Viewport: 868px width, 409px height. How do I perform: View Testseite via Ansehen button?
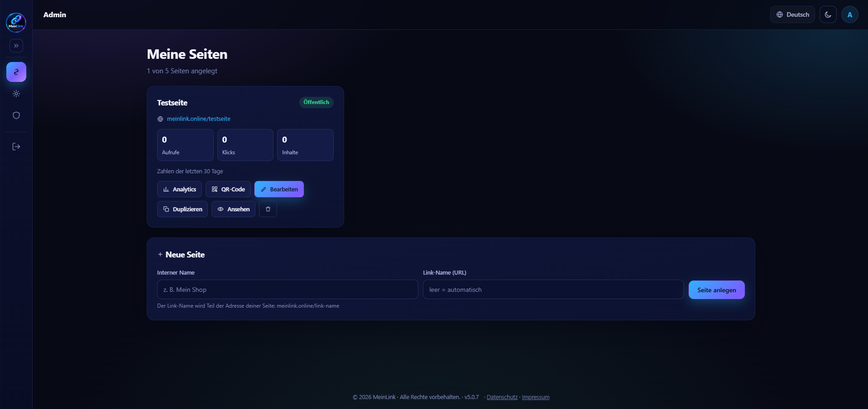point(233,209)
